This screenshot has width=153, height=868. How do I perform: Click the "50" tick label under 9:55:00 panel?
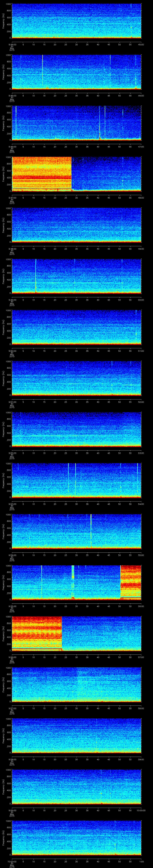(120, 606)
